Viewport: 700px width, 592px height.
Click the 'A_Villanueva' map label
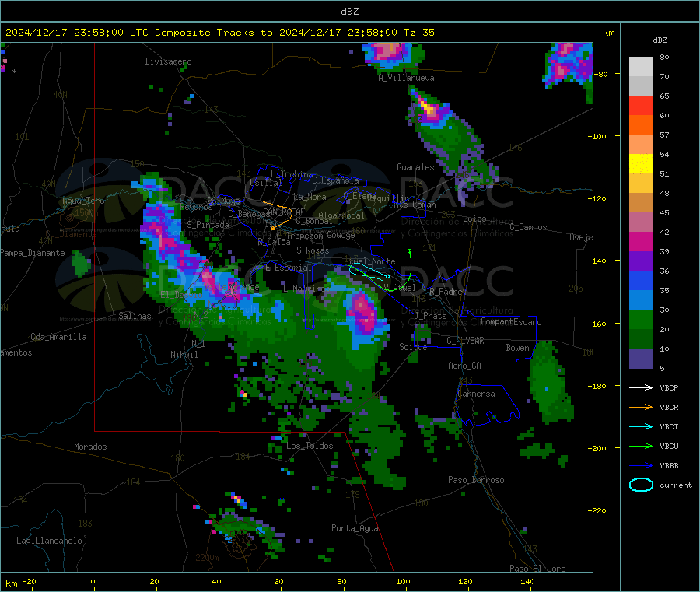pos(406,78)
